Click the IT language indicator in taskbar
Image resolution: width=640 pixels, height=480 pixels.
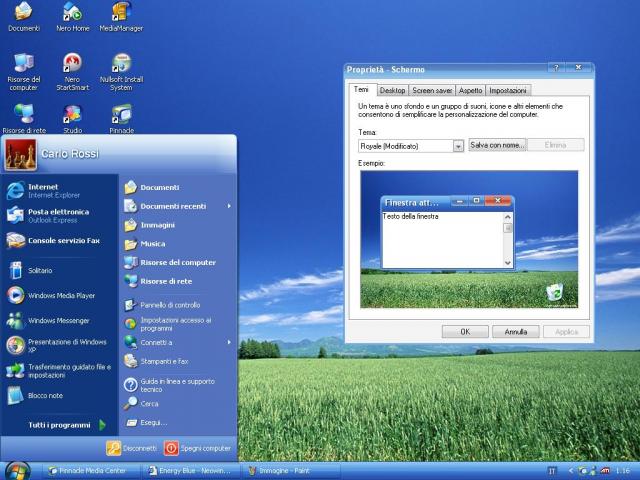click(x=551, y=471)
